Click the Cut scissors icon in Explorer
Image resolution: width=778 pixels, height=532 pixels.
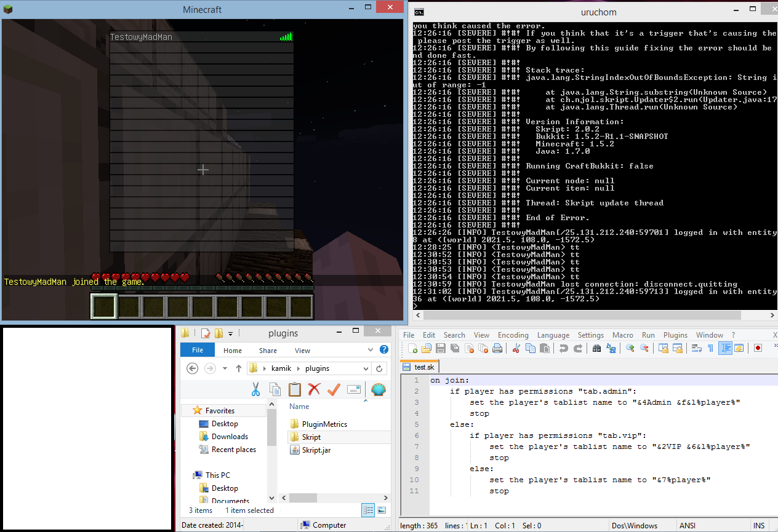pos(255,389)
